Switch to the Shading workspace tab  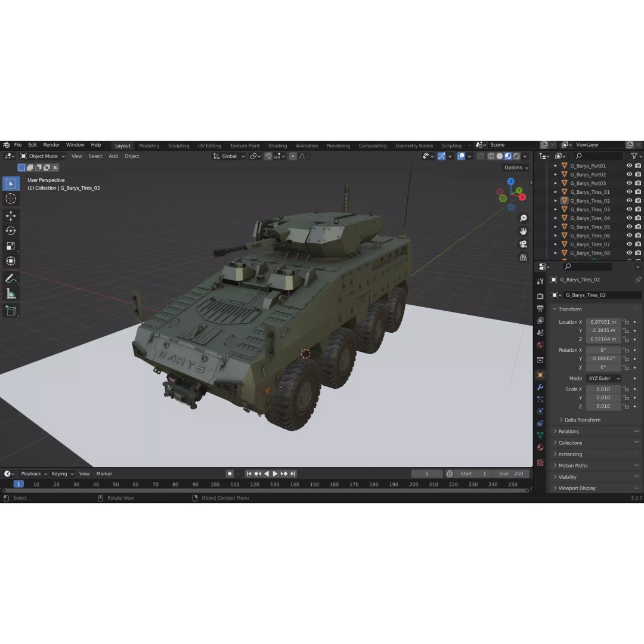[x=278, y=145]
